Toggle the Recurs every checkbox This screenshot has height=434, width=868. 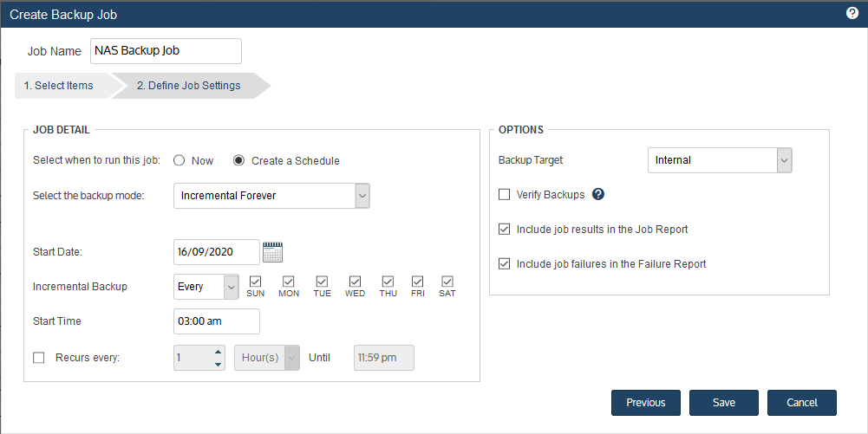pos(39,358)
